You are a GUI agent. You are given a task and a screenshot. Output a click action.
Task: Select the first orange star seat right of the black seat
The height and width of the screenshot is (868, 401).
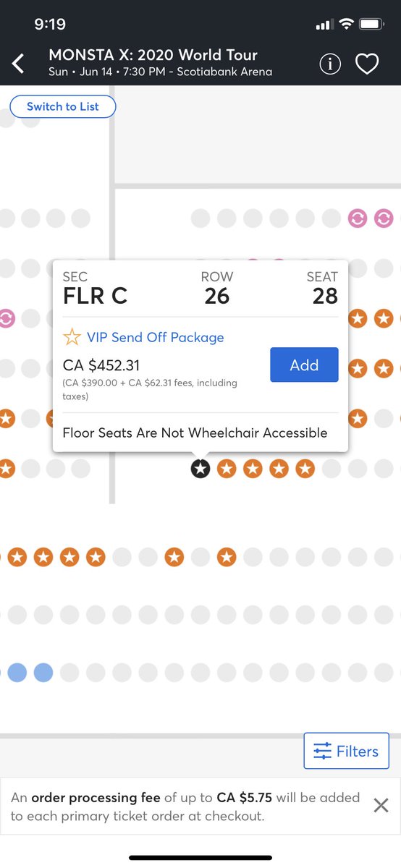(x=227, y=469)
